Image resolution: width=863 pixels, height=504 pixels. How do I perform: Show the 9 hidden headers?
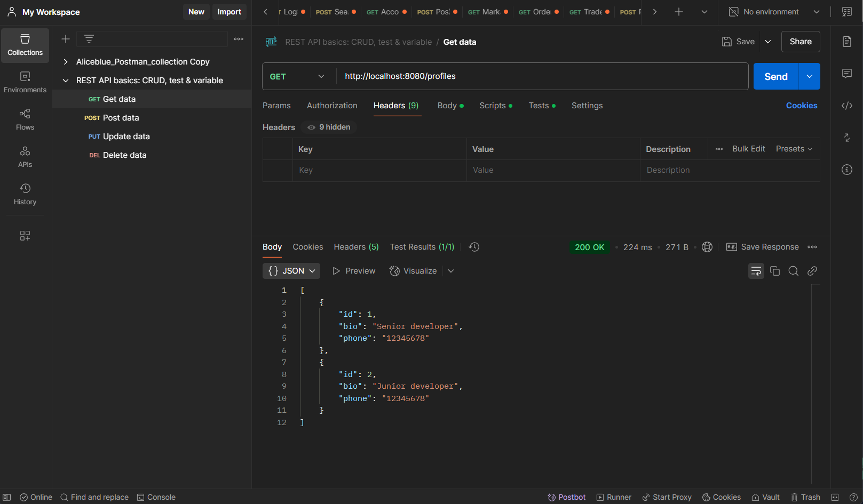click(x=329, y=127)
